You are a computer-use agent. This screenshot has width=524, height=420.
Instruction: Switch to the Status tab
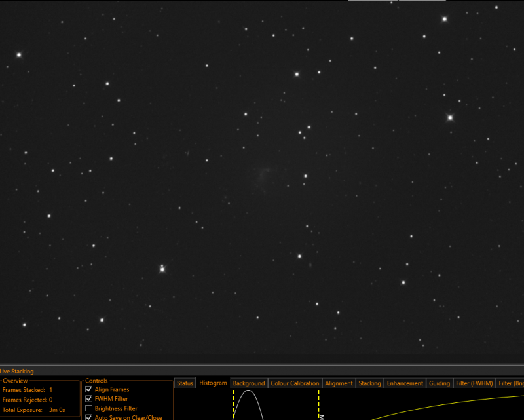(185, 383)
